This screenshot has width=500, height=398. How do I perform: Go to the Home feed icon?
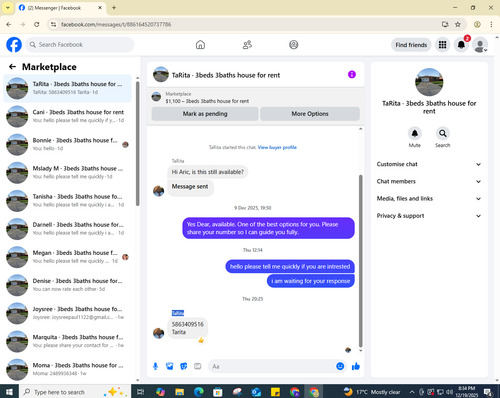(200, 45)
